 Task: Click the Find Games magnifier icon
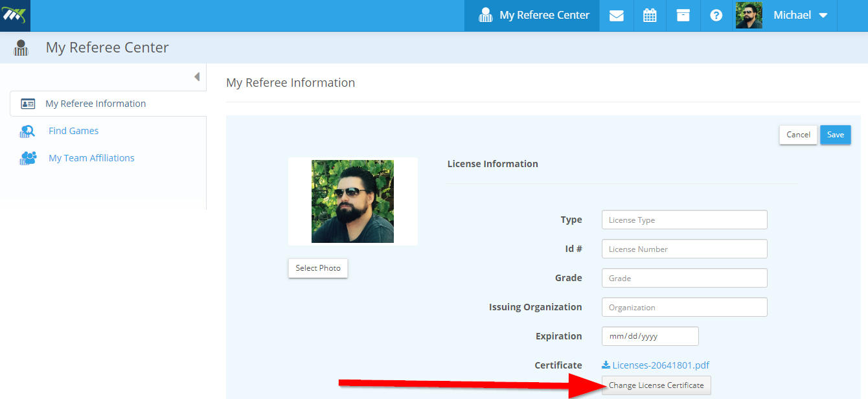[x=27, y=131]
